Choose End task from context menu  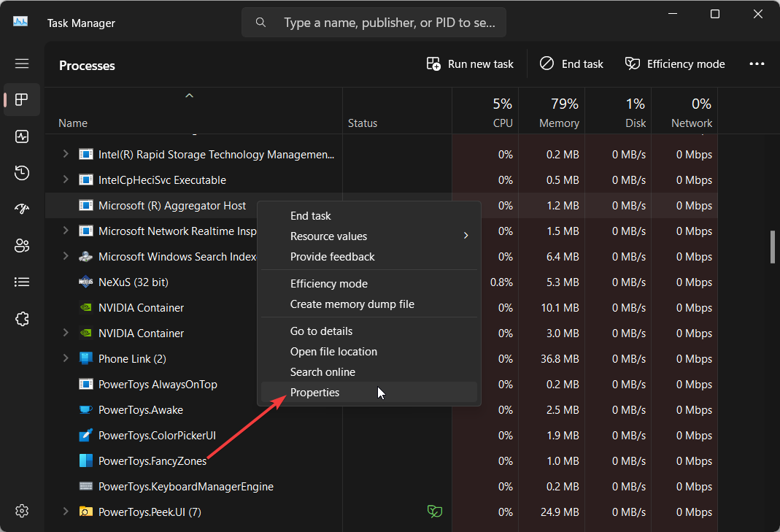click(369, 216)
